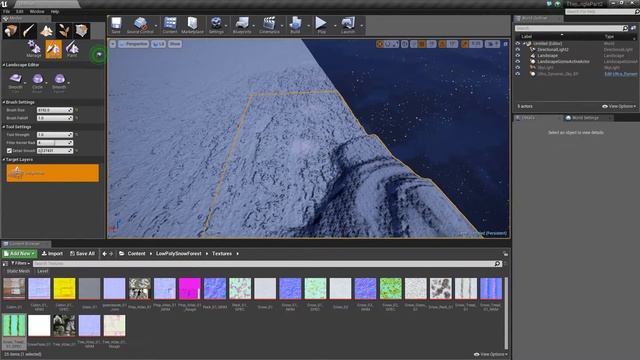Toggle visibility of the Untitled (Editor) world
This screenshot has height=360, width=640.
coord(518,43)
